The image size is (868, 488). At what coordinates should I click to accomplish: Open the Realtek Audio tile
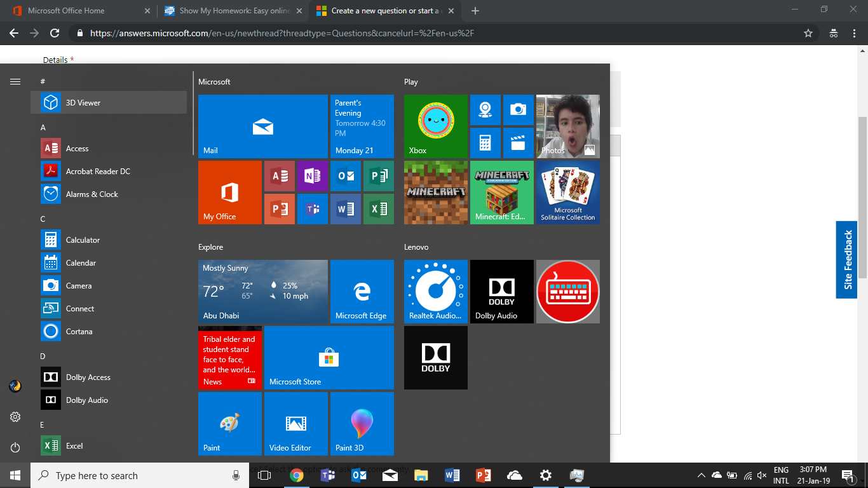[x=436, y=292]
